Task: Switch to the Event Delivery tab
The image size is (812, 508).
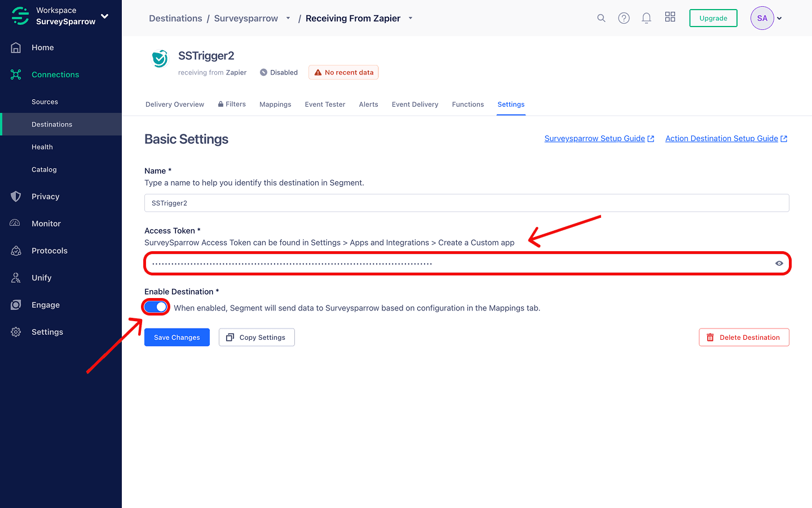Action: point(415,104)
